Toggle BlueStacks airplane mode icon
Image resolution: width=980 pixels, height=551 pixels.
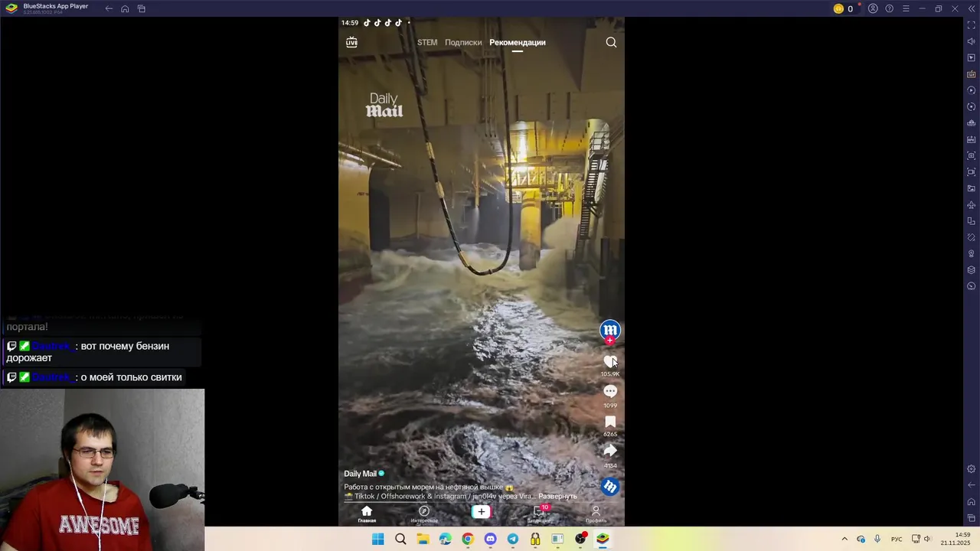(x=972, y=204)
